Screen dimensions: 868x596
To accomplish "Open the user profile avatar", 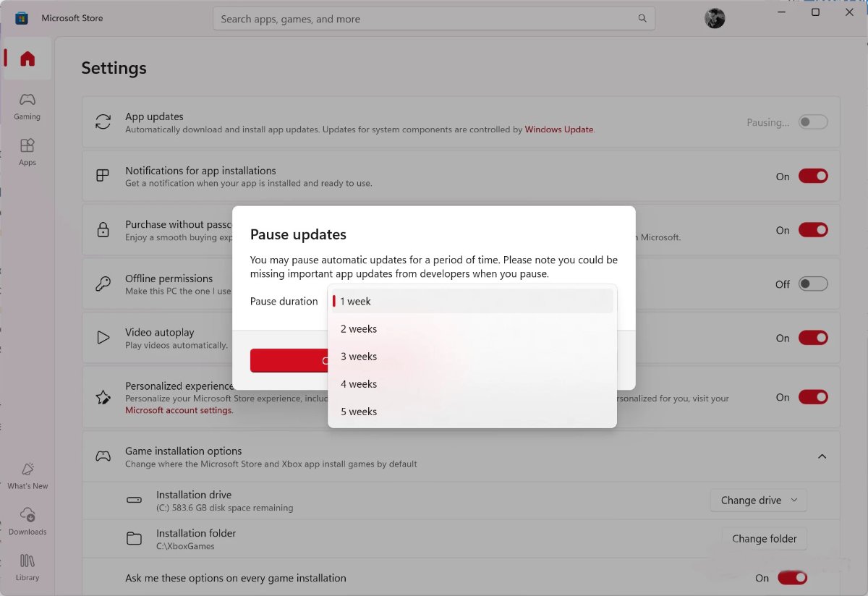I will coord(715,19).
